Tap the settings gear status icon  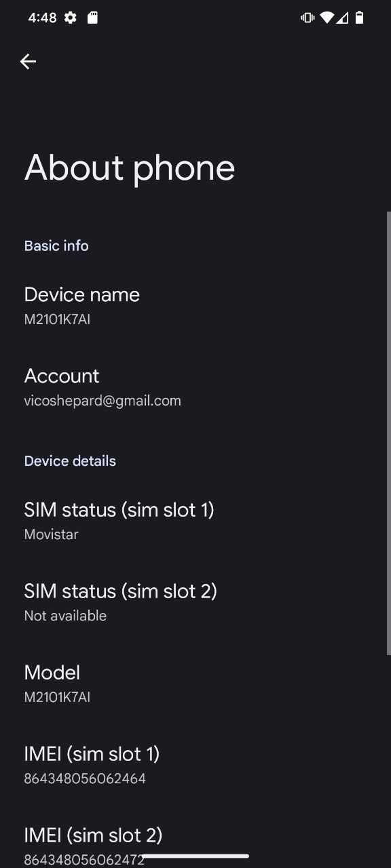[71, 18]
